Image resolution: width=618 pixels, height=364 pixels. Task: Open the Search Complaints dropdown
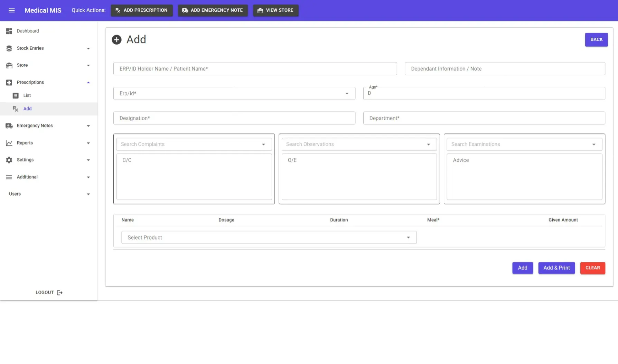tap(263, 144)
